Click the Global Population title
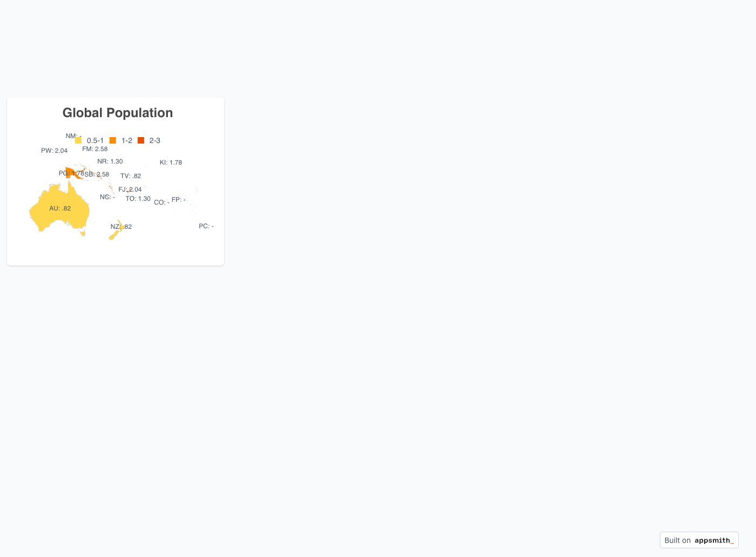This screenshot has width=756, height=557. point(118,113)
